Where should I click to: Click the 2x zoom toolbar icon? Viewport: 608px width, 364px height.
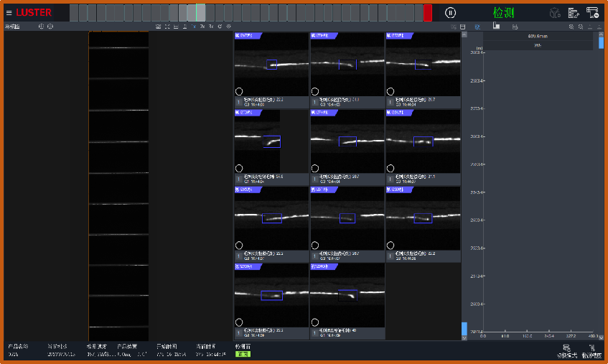coord(202,27)
